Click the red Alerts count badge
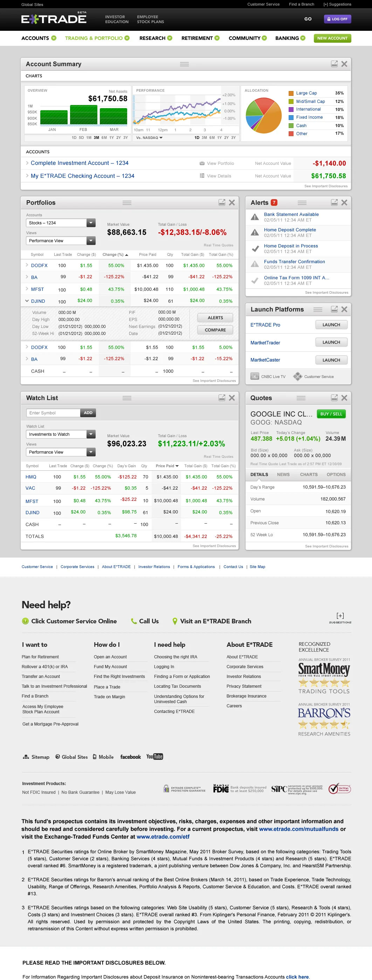The width and height of the screenshot is (372, 980). click(x=274, y=202)
